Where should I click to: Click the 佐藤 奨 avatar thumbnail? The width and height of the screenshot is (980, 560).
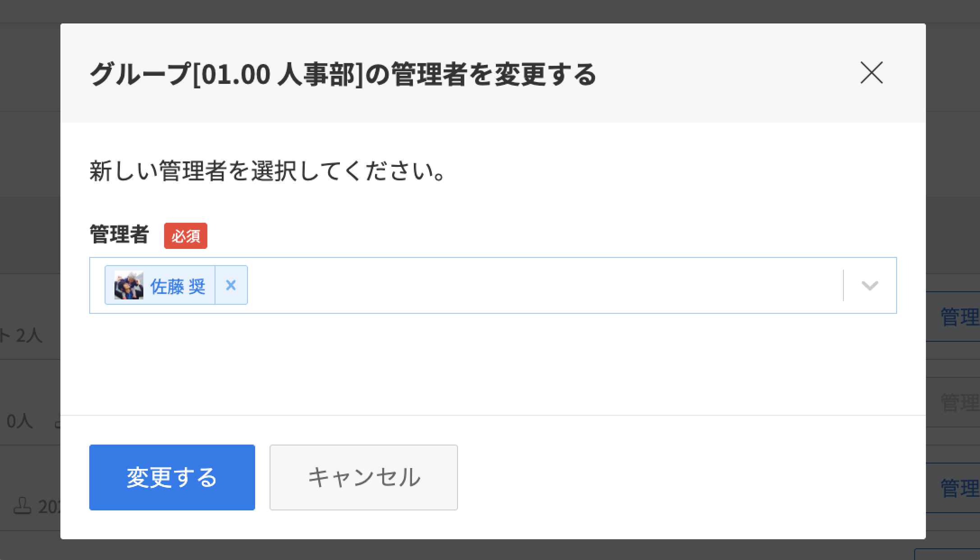coord(129,285)
